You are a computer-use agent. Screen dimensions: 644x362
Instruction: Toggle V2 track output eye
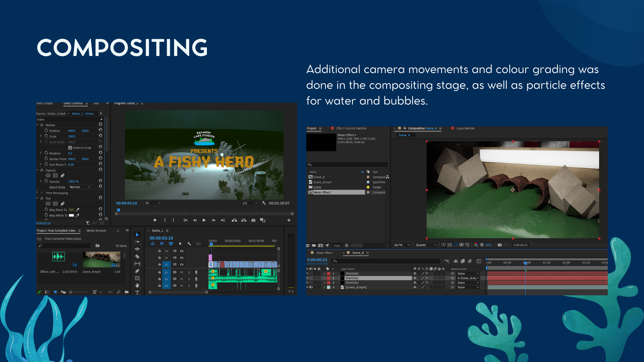[182, 258]
